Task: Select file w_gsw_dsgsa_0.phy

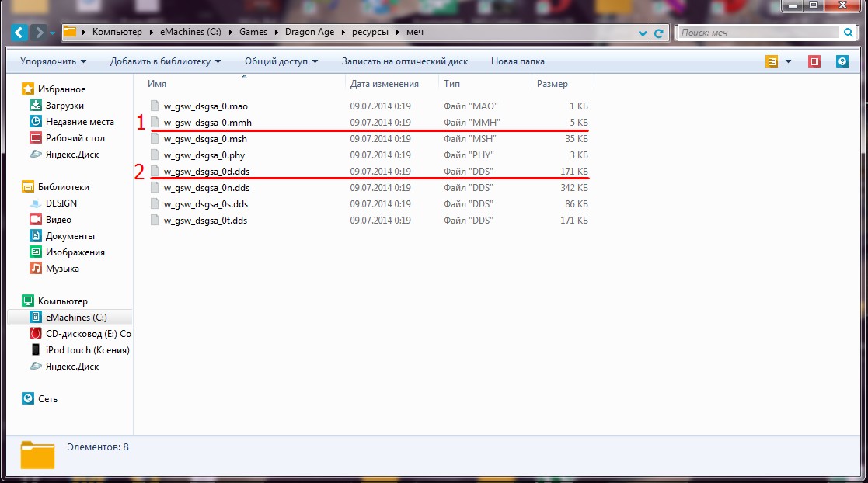Action: point(204,155)
